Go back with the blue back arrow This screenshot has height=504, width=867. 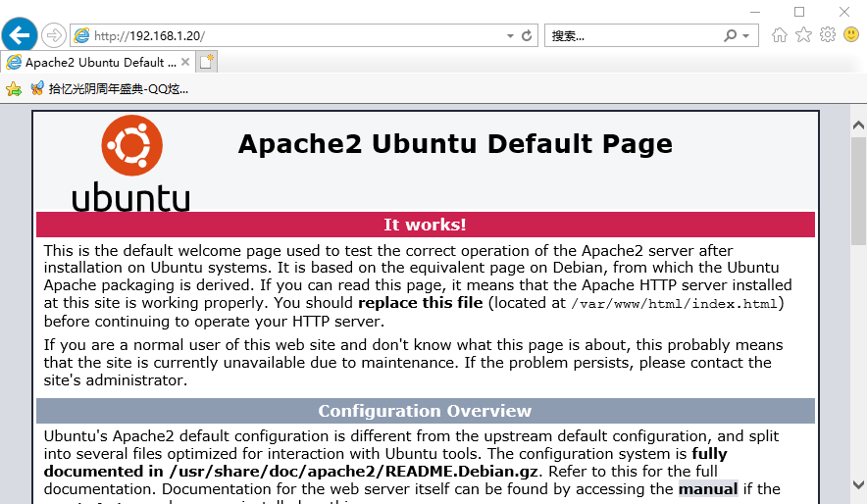(x=20, y=35)
